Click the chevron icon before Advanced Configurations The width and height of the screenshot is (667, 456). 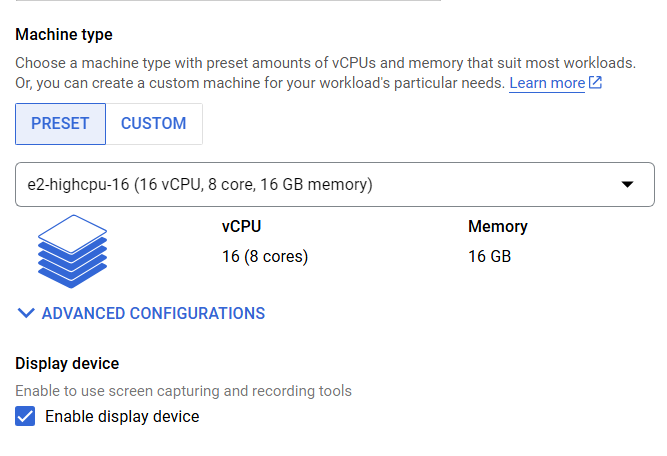click(x=26, y=313)
